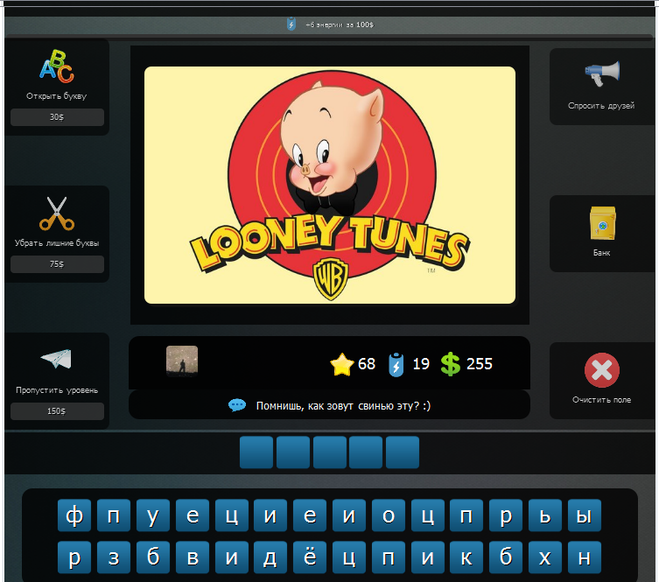Select the п tile in the bottom letter row
The width and height of the screenshot is (659, 582).
[388, 558]
